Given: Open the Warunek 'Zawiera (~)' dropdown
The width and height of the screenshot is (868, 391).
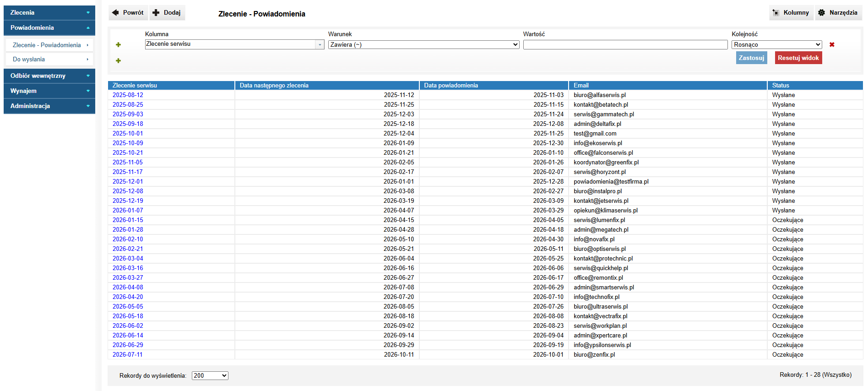Looking at the screenshot, I should pos(423,45).
